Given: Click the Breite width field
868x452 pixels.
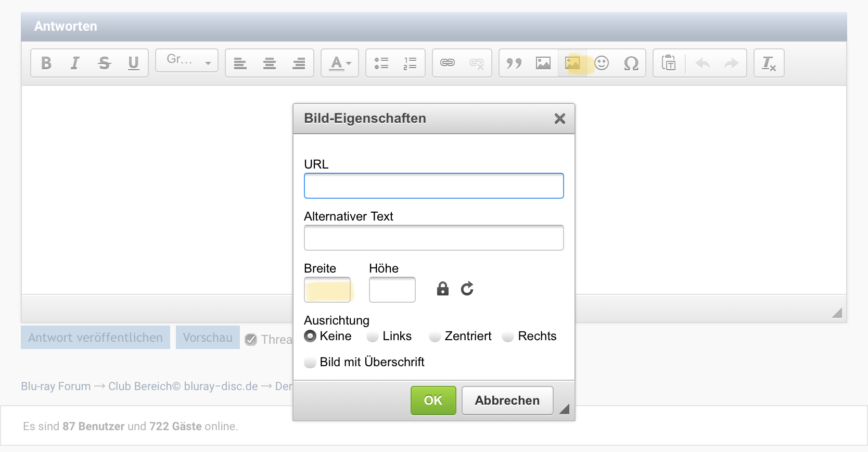Looking at the screenshot, I should (x=327, y=290).
